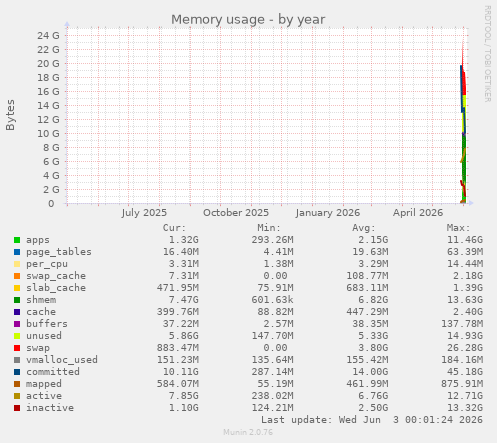Click the July 2025 x-axis label
The image size is (497, 443).
(x=144, y=213)
